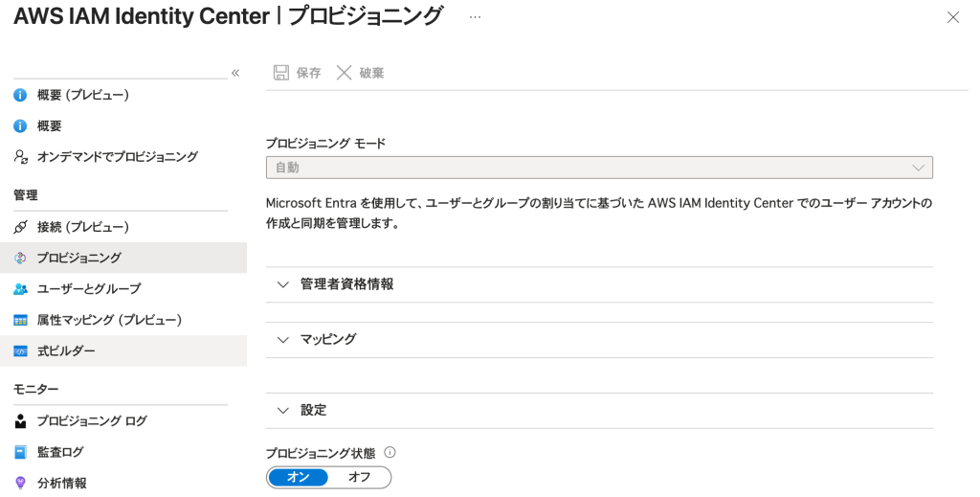Viewport: 980px width, 497px height.
Task: Select オンデマンドでプロビジョニング menu item
Action: pos(117,157)
